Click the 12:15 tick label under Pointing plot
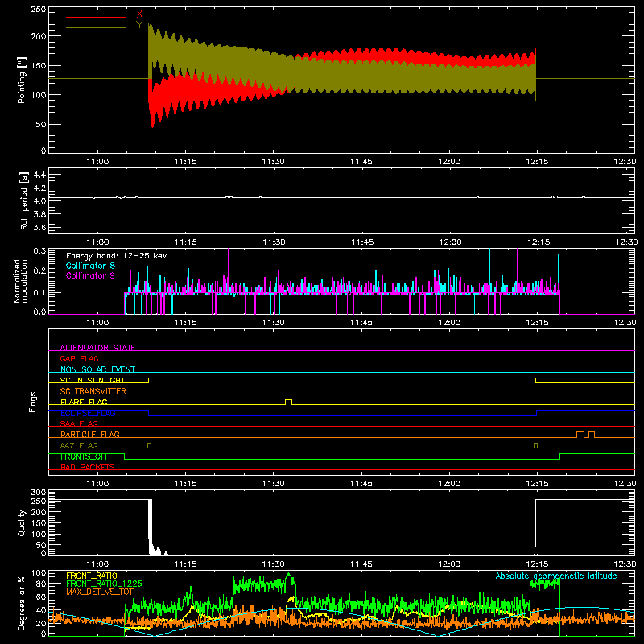This screenshot has height=644, width=644. pyautogui.click(x=537, y=162)
